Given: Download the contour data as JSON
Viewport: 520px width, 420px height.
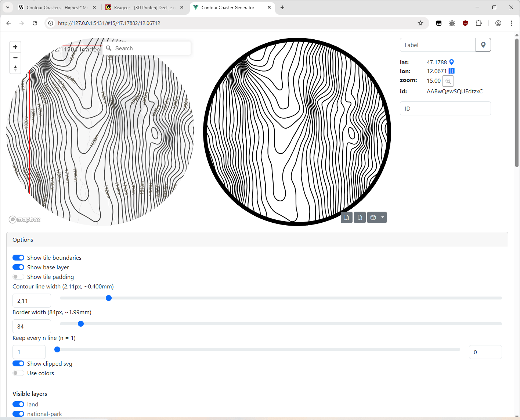Looking at the screenshot, I should [360, 217].
